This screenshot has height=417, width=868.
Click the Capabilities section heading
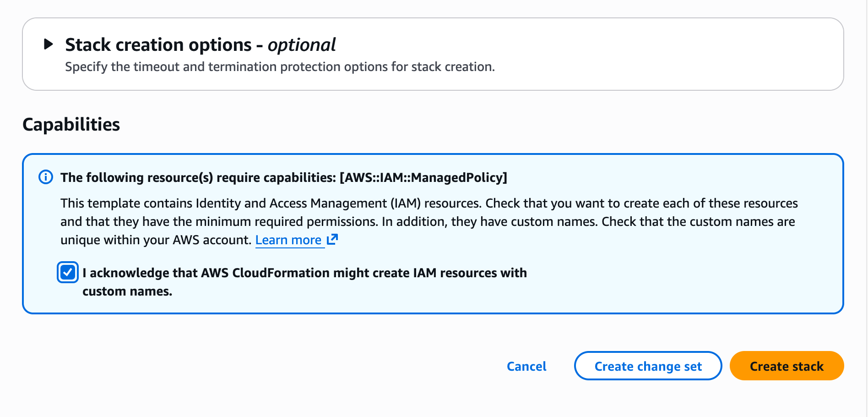coord(71,125)
